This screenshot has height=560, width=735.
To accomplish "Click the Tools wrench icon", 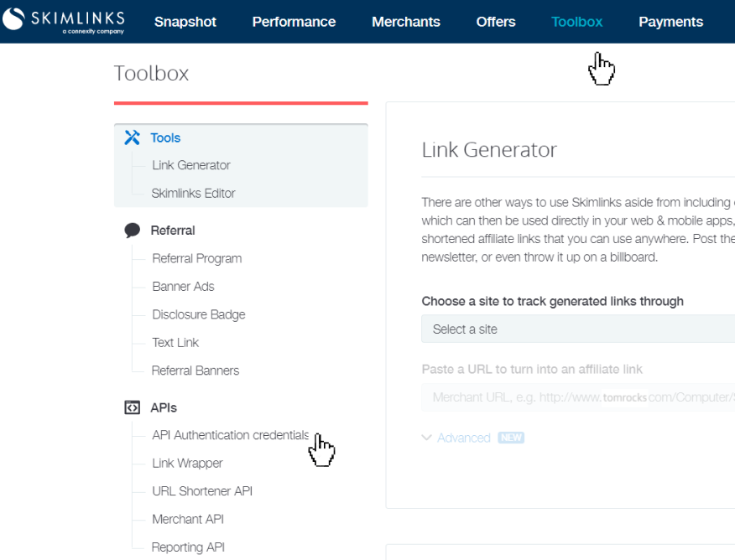I will (x=133, y=137).
